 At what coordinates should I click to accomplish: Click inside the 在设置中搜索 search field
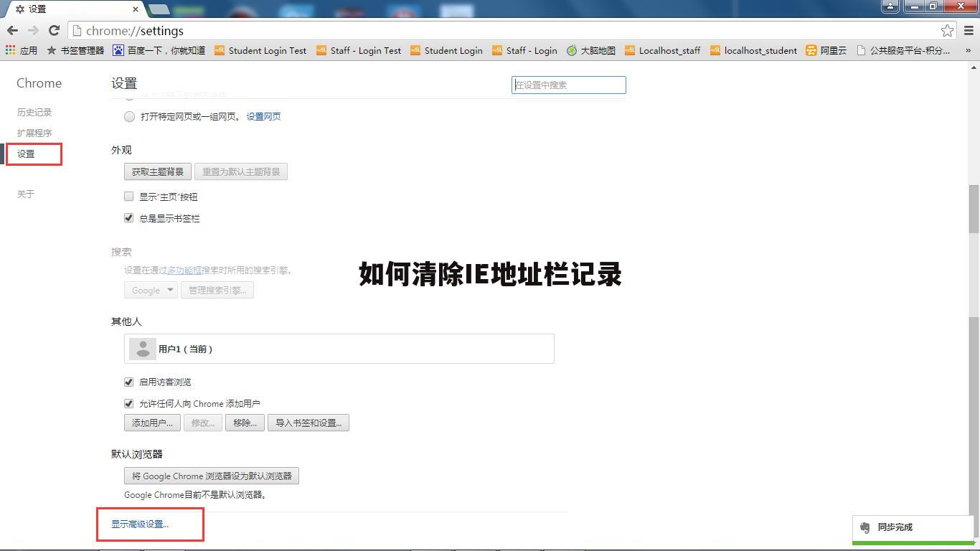click(568, 85)
